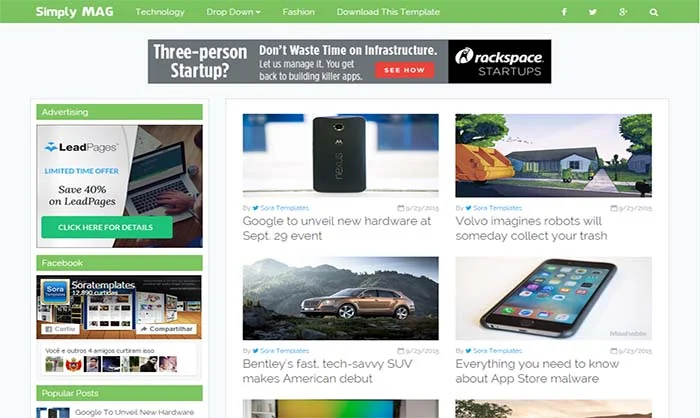
Task: Open the Google Plus icon in the header
Action: [x=623, y=12]
